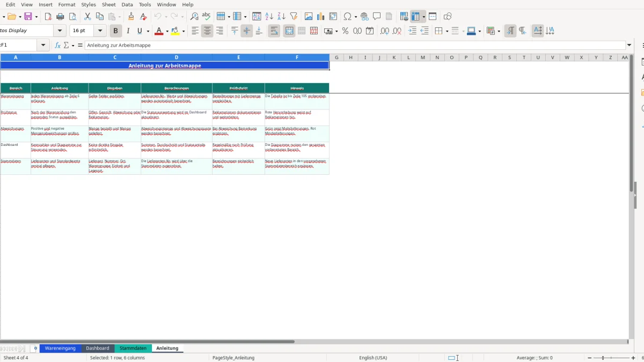The image size is (644, 362).
Task: Switch to the Dashboard sheet tab
Action: (x=98, y=348)
